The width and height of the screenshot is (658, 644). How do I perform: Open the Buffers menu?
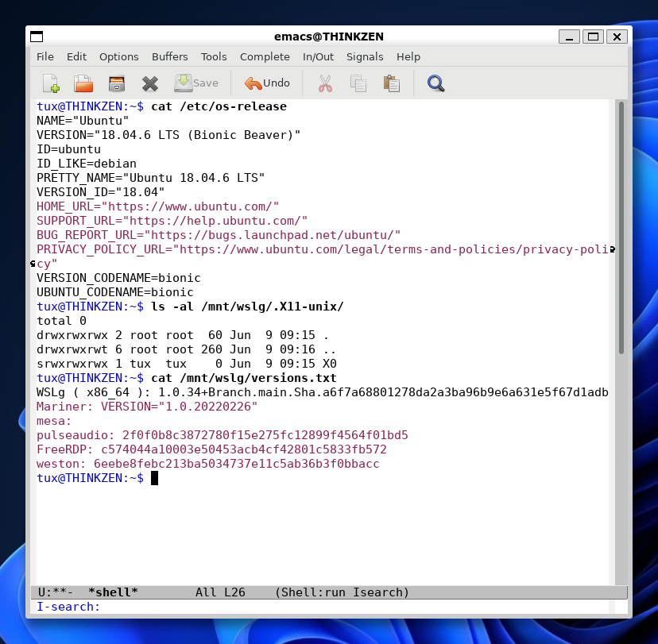169,56
